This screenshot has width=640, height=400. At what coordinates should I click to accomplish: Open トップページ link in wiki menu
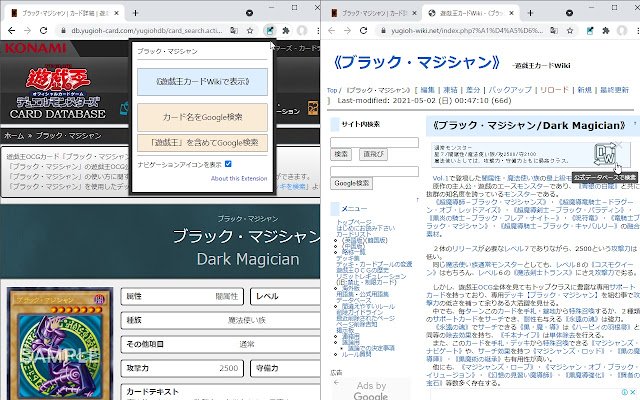354,222
